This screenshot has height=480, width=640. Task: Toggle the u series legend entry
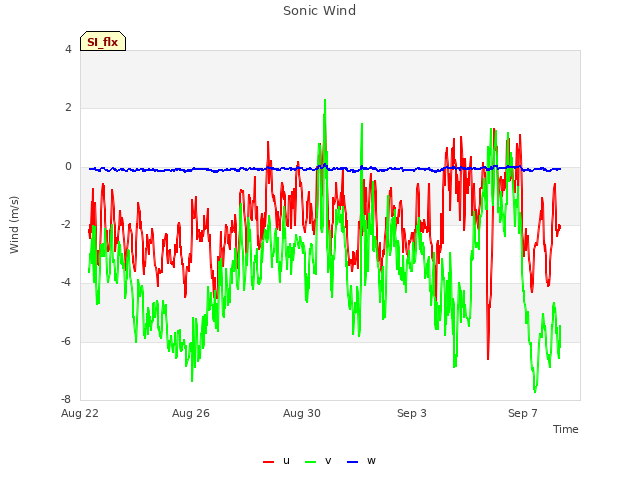click(x=277, y=461)
